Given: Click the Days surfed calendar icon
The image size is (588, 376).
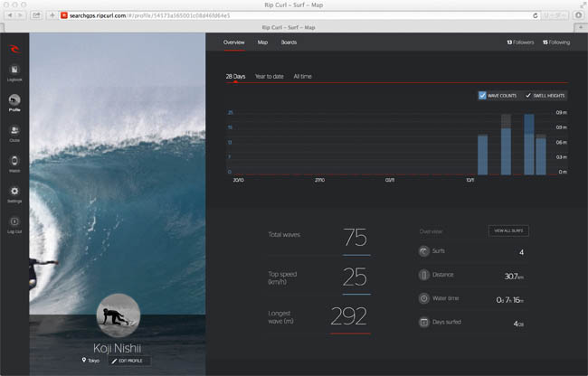Looking at the screenshot, I should click(x=423, y=322).
